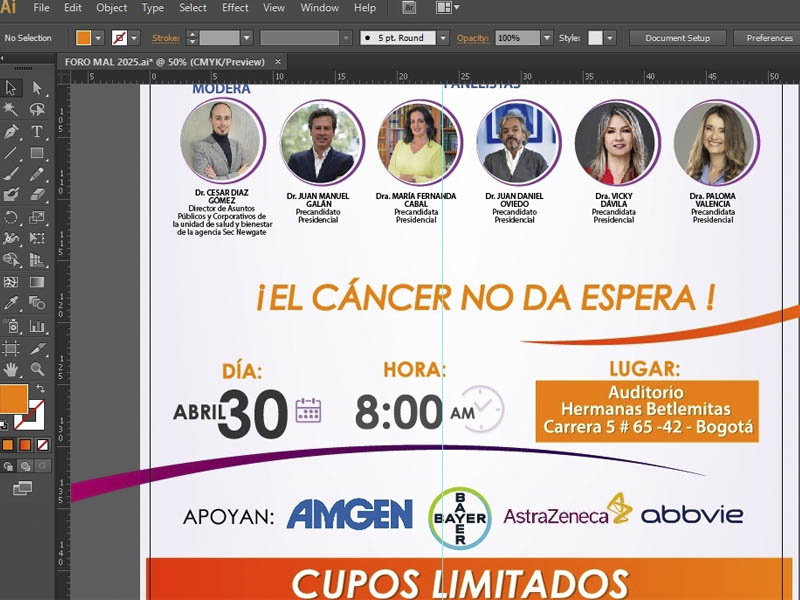Open the Effect menu
Viewport: 800px width, 600px height.
[235, 8]
